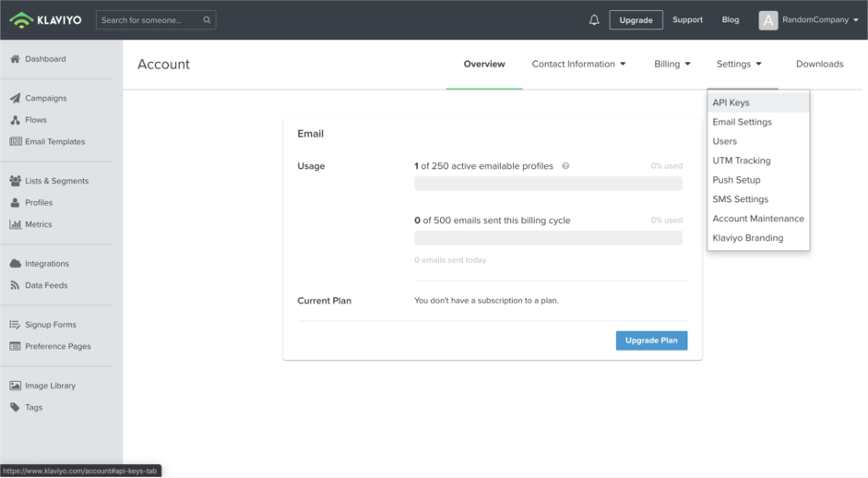
Task: Expand the Billing dropdown
Action: tap(672, 65)
